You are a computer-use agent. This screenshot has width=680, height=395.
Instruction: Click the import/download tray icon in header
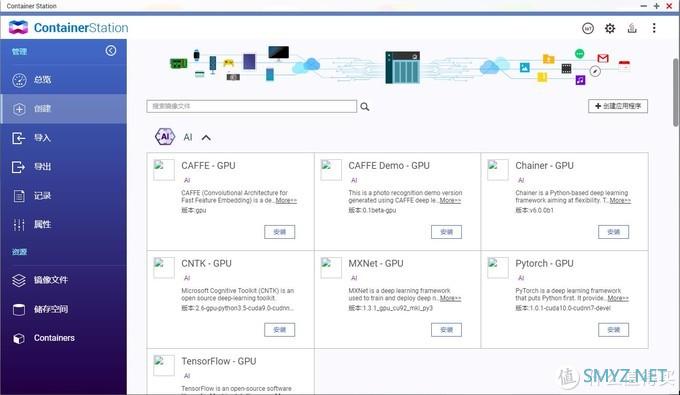point(632,29)
